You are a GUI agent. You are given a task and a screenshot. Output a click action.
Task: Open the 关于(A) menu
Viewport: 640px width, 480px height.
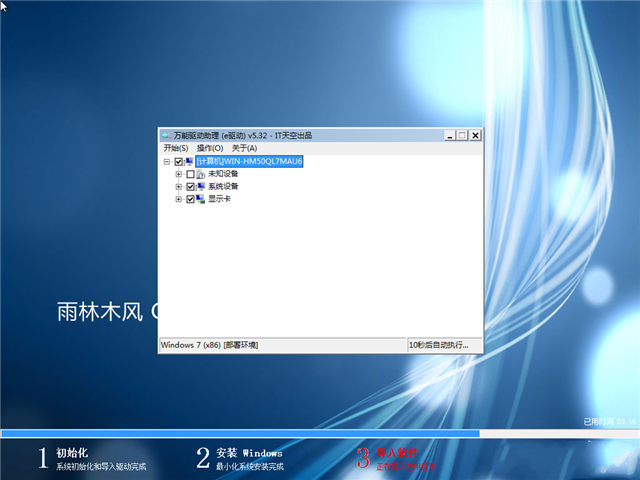(x=244, y=148)
